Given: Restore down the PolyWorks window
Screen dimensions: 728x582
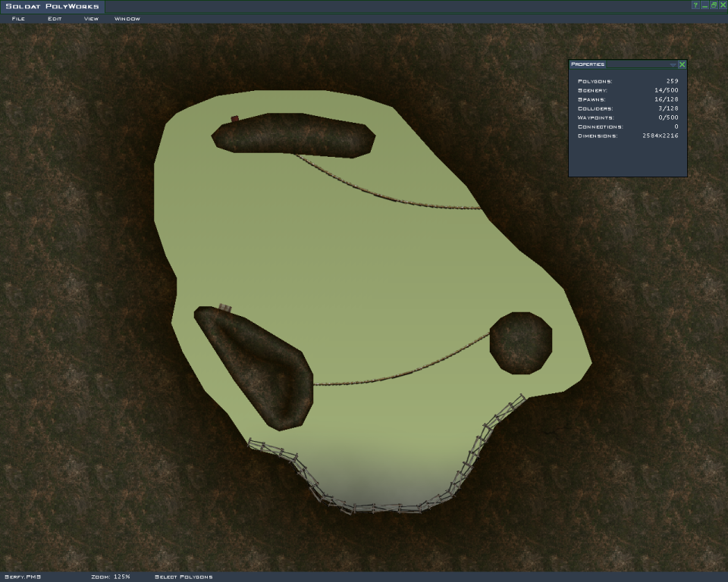Looking at the screenshot, I should coord(714,5).
